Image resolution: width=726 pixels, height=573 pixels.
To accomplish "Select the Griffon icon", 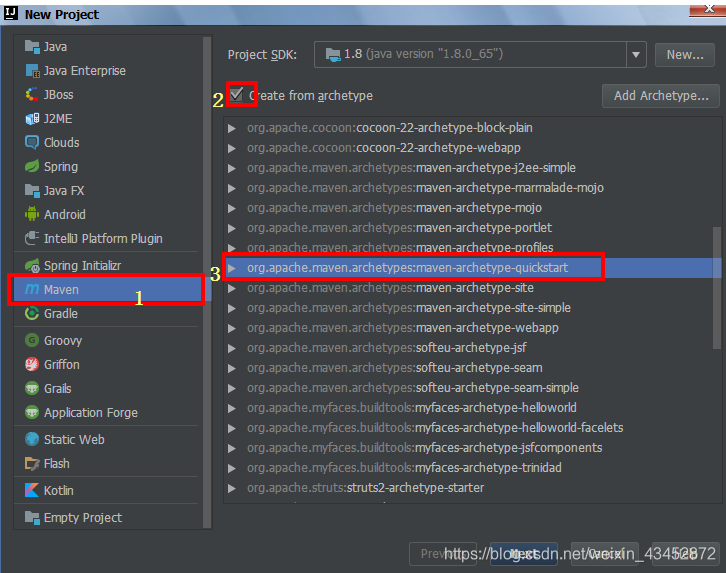I will pyautogui.click(x=32, y=365).
